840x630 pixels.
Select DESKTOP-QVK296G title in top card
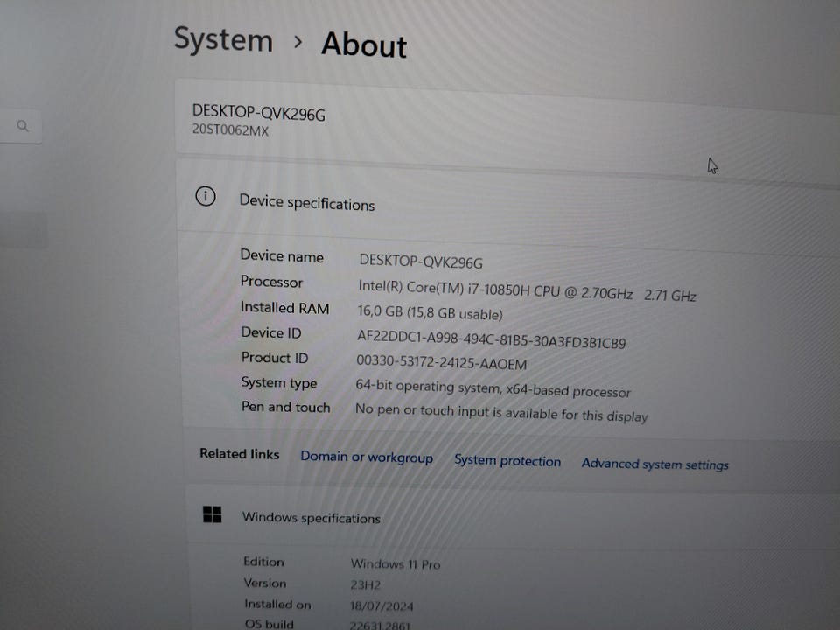click(x=259, y=113)
